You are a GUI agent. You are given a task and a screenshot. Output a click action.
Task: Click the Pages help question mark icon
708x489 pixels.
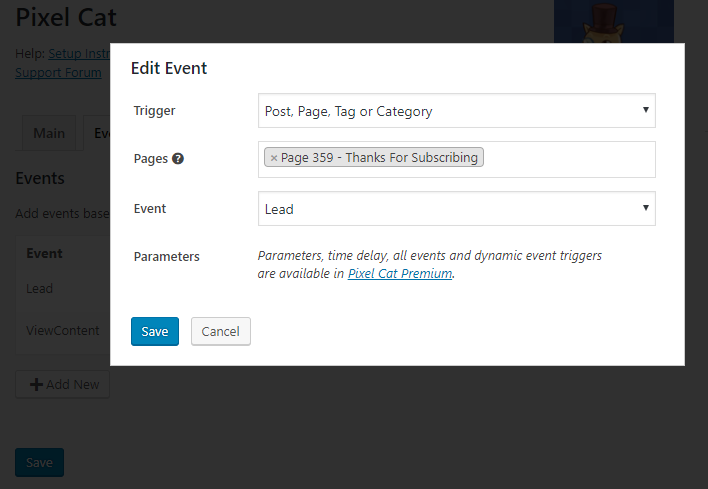tap(178, 158)
